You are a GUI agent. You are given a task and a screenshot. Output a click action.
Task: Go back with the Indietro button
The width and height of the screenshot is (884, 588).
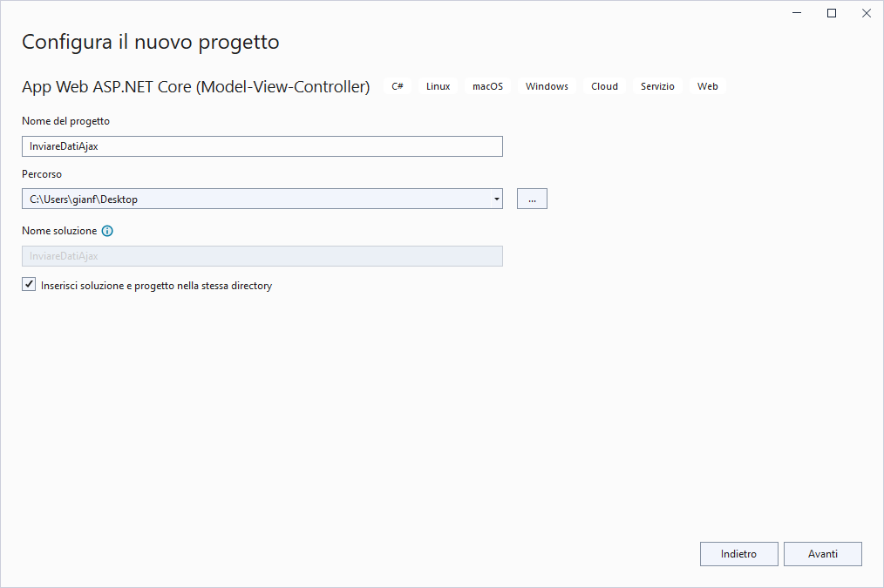point(738,554)
